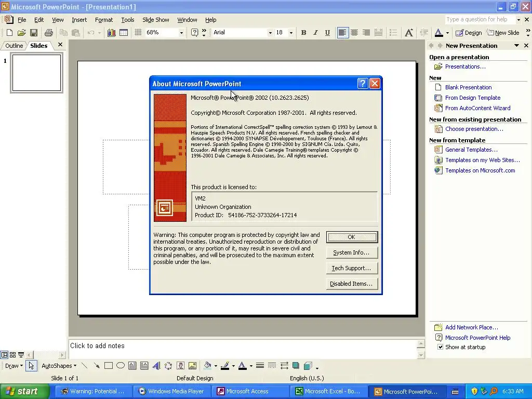Open the Zoom 68% dropdown
532x399 pixels.
[181, 33]
